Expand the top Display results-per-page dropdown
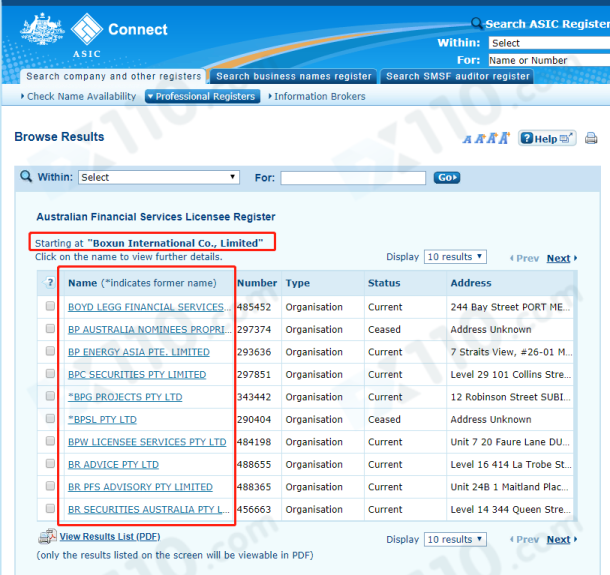Image resolution: width=610 pixels, height=575 pixels. click(x=455, y=257)
